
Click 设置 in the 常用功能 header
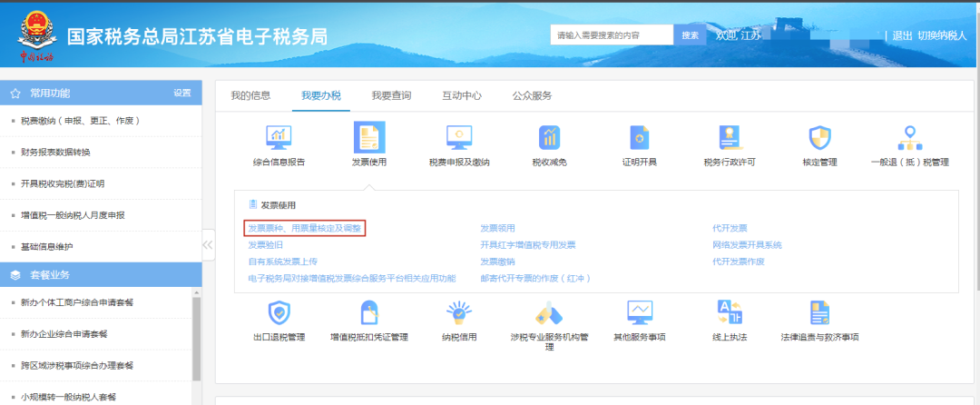(x=181, y=94)
